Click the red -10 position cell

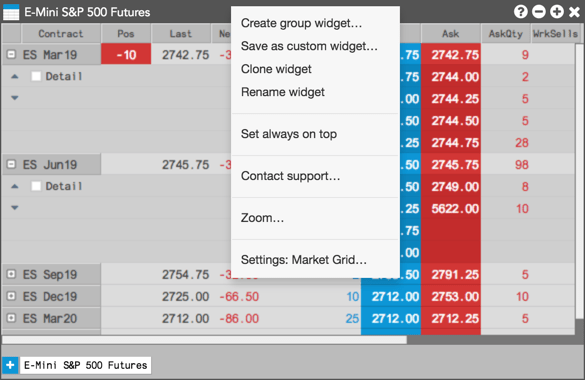[x=126, y=55]
